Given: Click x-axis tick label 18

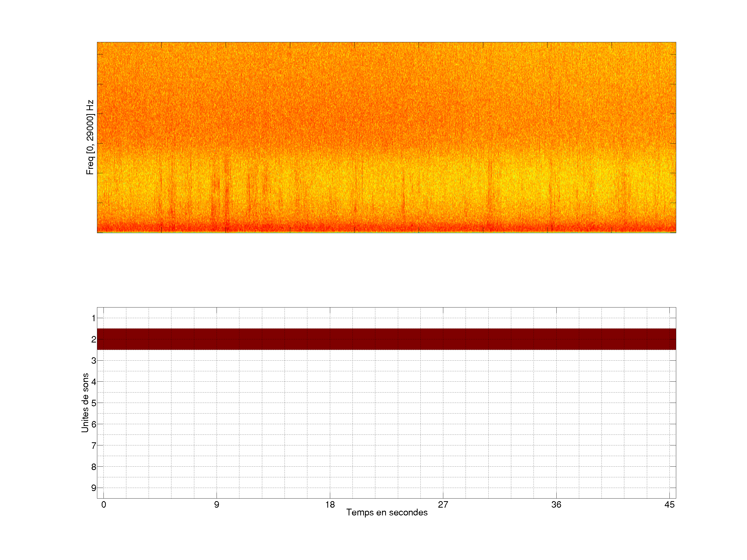Looking at the screenshot, I should [330, 505].
